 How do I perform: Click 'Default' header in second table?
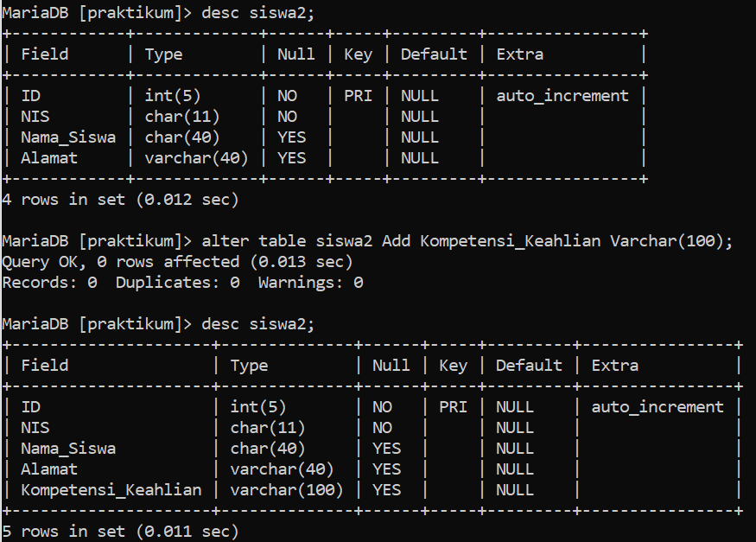[529, 365]
